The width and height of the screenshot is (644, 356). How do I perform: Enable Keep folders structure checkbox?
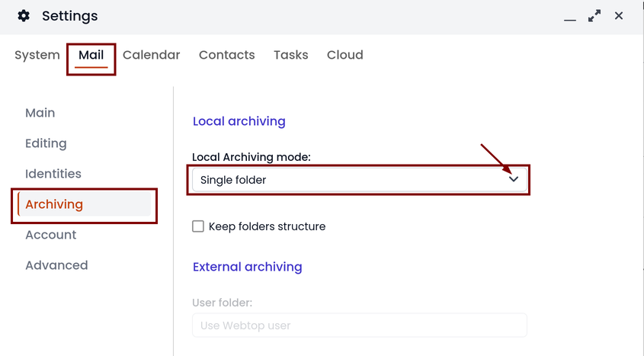pyautogui.click(x=198, y=226)
